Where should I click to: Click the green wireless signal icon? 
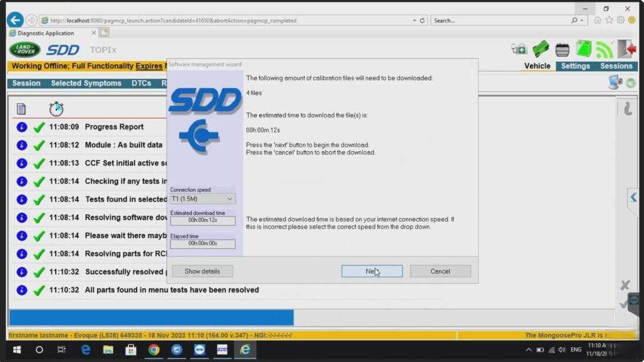(x=604, y=49)
